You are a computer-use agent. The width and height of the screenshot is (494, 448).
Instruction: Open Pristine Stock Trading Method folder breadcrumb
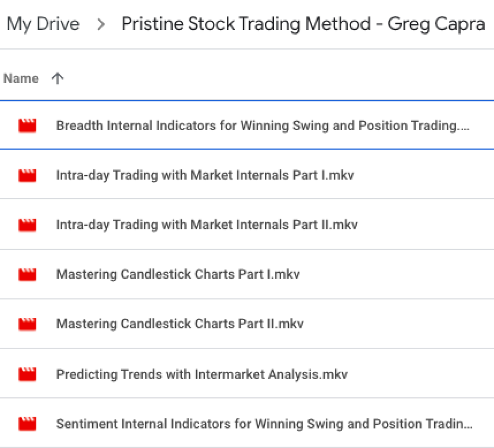click(303, 24)
